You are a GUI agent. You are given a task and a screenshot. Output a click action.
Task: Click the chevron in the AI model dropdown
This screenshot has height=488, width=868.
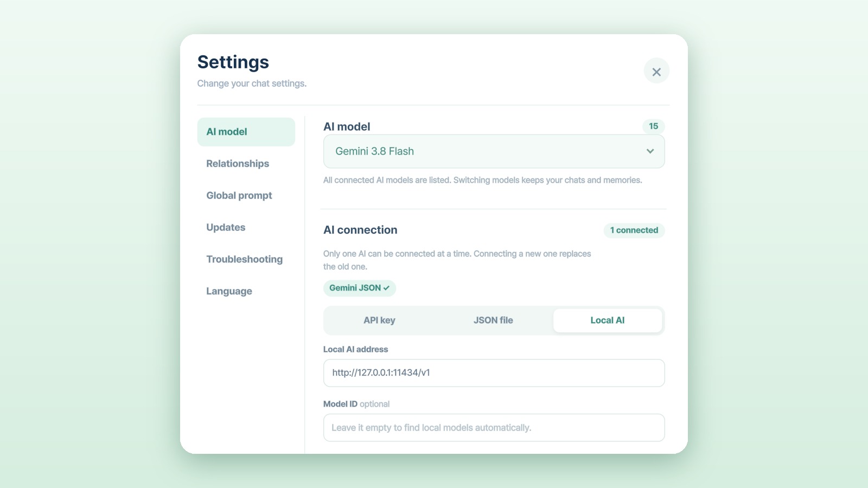pos(650,151)
